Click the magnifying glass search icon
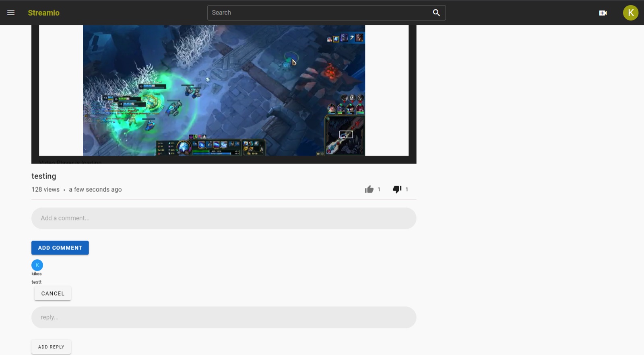 436,13
